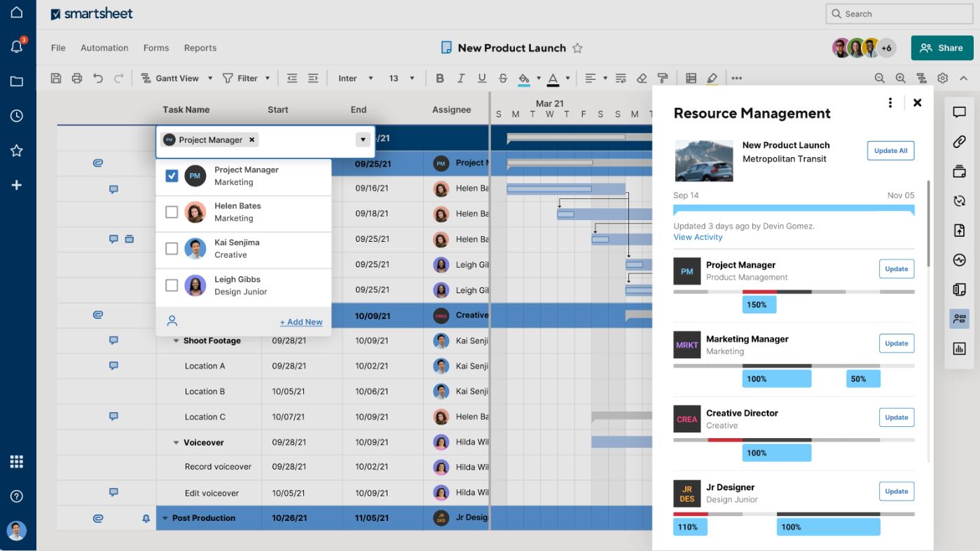Open Recents clock icon in left sidebar
This screenshot has height=551, width=980.
[x=17, y=116]
